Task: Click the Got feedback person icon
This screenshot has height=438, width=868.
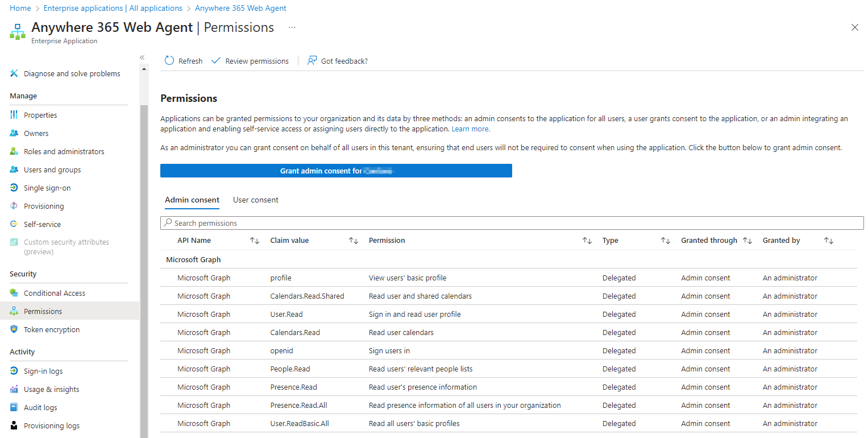Action: pyautogui.click(x=312, y=61)
